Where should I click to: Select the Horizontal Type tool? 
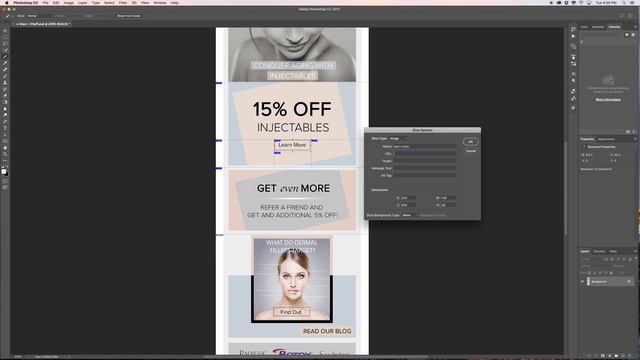click(5, 129)
